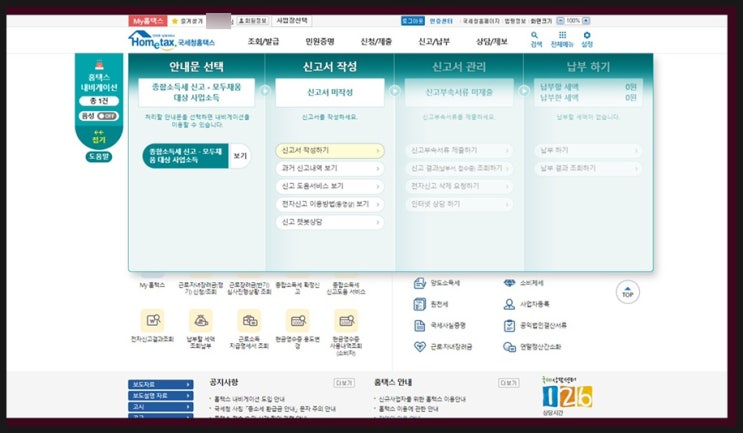Screen dimensions: 743x433
Task: Decrease screen size with minus button
Action: 560,21
